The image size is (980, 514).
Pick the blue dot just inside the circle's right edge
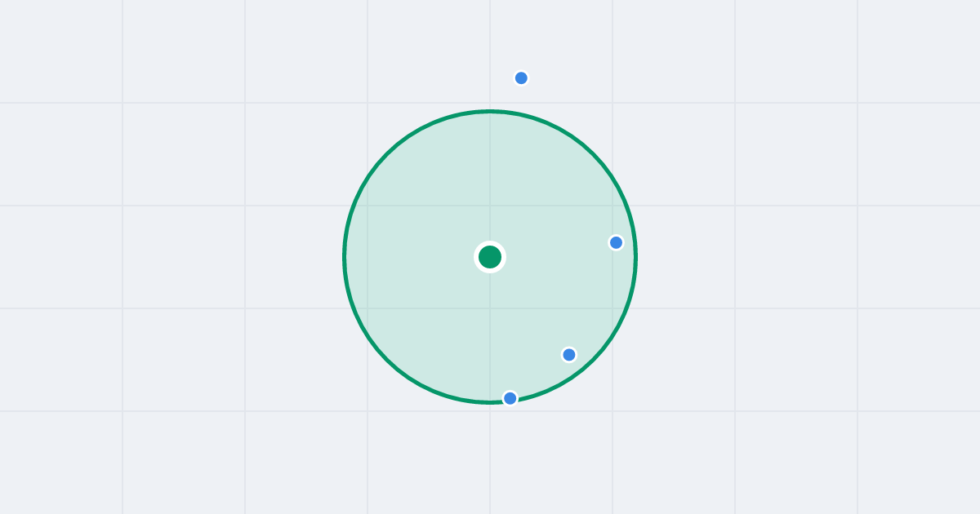click(x=617, y=242)
